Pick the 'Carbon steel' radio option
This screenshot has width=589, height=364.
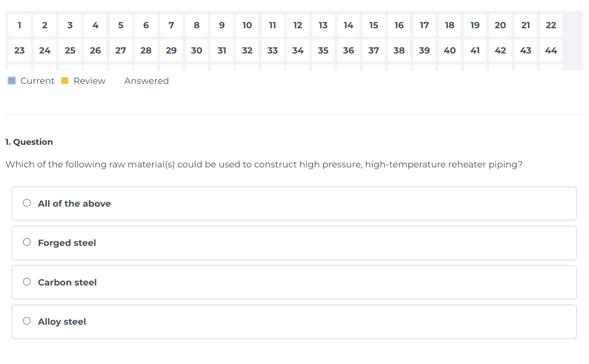point(27,282)
